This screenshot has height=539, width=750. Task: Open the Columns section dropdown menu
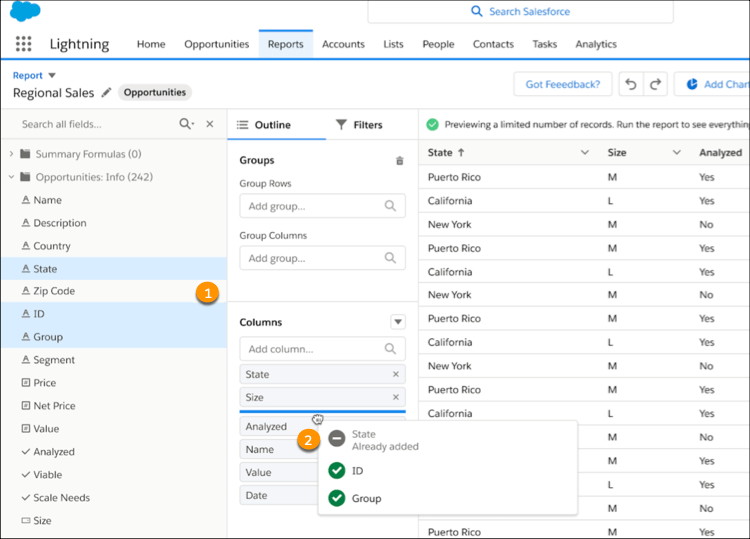[x=397, y=322]
